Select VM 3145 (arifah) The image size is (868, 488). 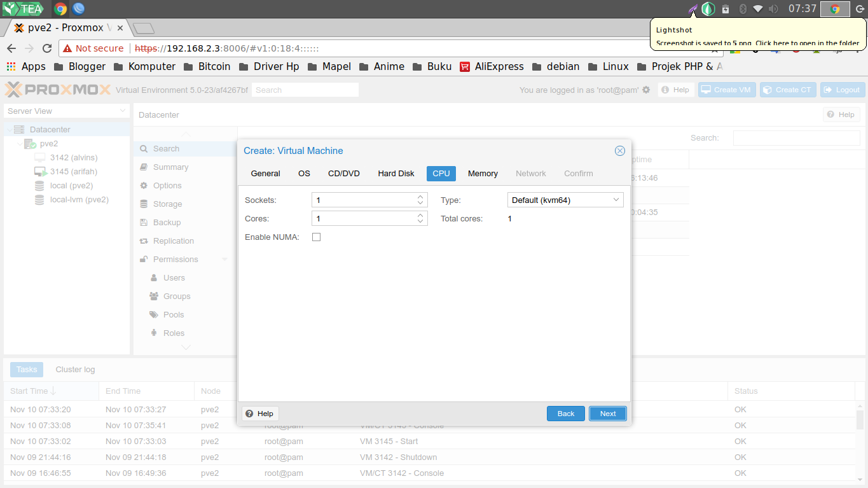coord(74,171)
